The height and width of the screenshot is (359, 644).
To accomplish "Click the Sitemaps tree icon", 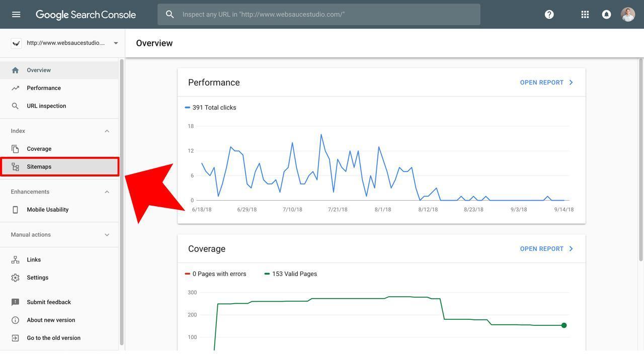I will pyautogui.click(x=15, y=167).
